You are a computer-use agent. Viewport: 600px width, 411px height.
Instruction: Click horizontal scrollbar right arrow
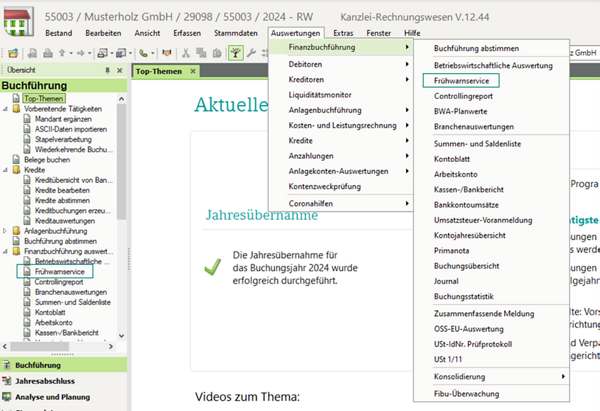(x=111, y=346)
